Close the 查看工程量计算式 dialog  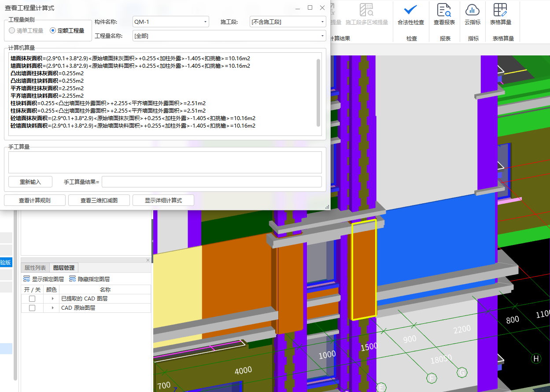tap(322, 8)
